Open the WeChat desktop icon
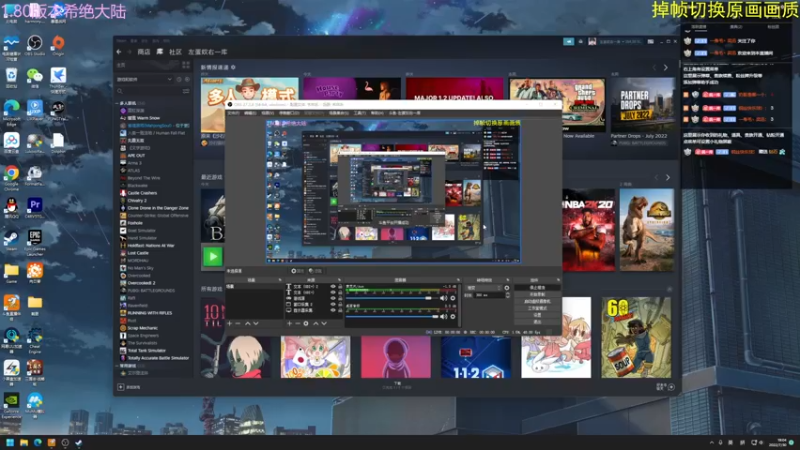The height and width of the screenshot is (450, 800). [x=35, y=77]
